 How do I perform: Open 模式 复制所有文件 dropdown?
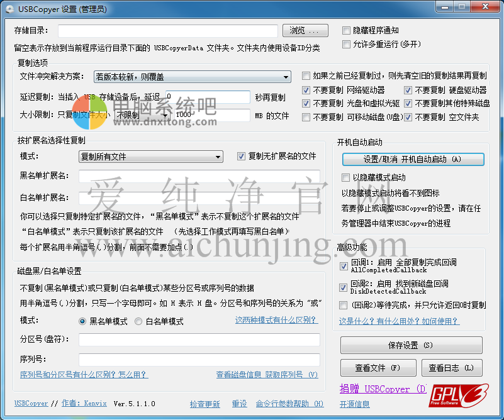[x=151, y=157]
